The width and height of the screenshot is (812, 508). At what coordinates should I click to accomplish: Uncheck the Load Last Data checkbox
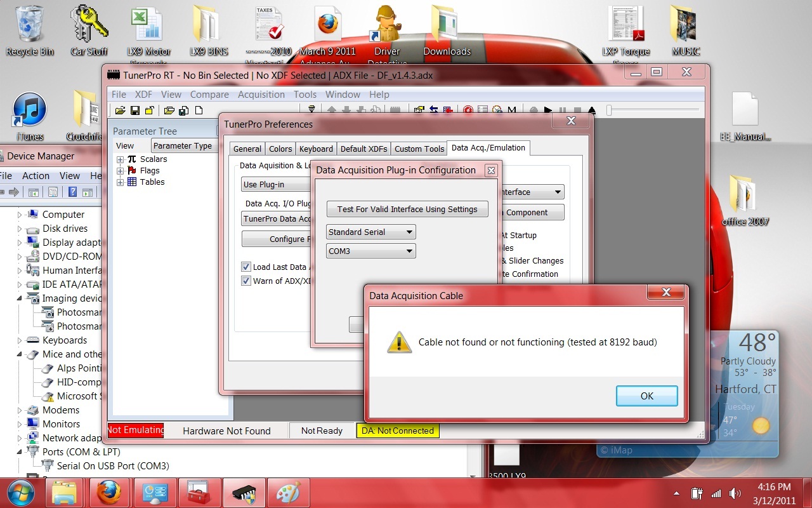point(246,267)
